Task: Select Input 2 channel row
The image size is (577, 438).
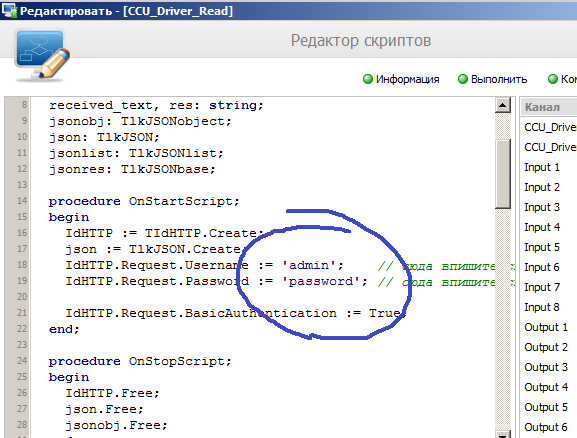Action: pyautogui.click(x=549, y=187)
